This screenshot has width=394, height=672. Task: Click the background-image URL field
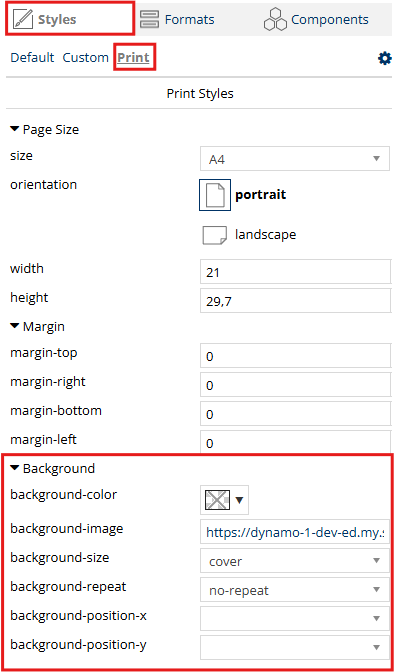tap(295, 532)
